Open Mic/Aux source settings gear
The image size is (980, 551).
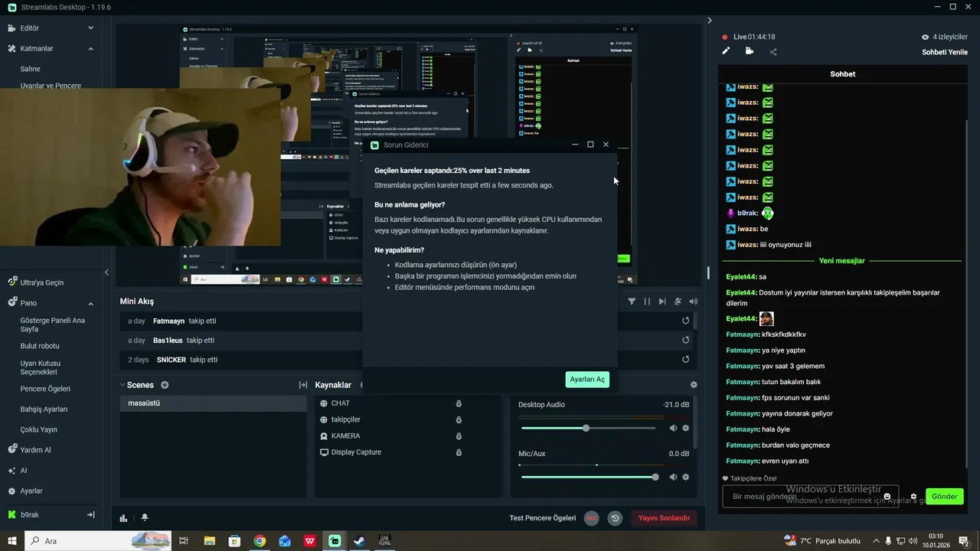pyautogui.click(x=686, y=477)
